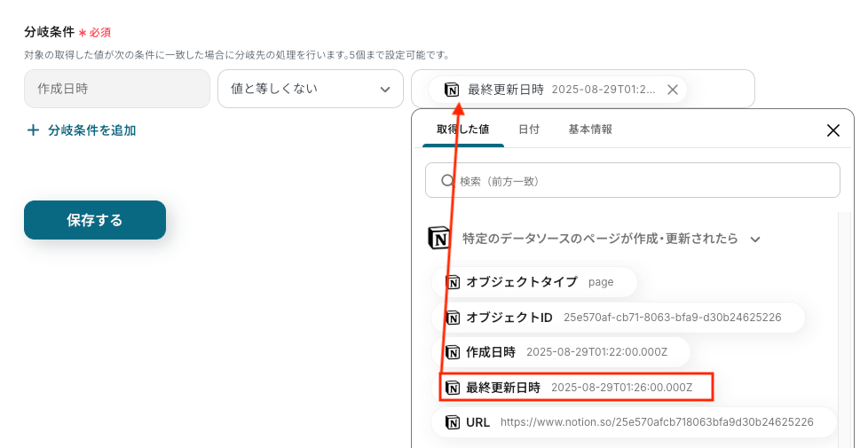868x448 pixels.
Task: Switch to the 日付 tab
Action: pos(529,130)
